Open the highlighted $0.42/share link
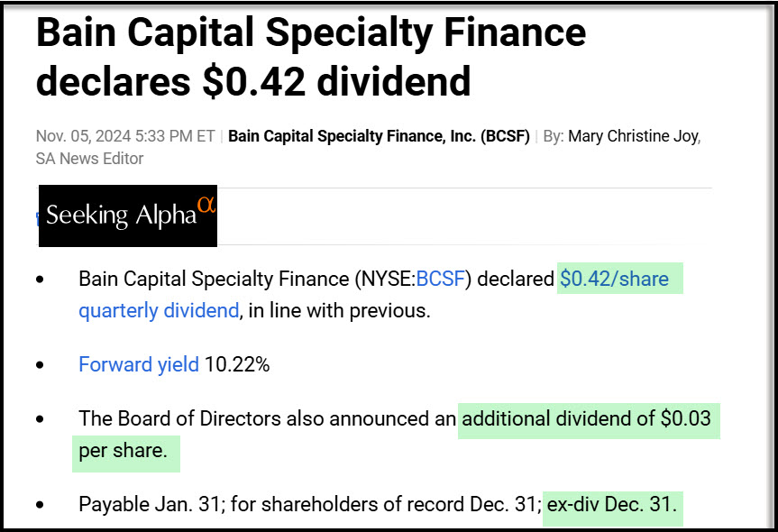The width and height of the screenshot is (778, 532). click(x=614, y=280)
